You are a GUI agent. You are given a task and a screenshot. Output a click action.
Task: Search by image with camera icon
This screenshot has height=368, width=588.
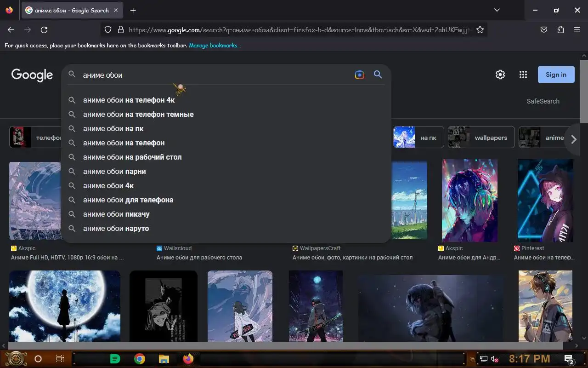(x=360, y=75)
